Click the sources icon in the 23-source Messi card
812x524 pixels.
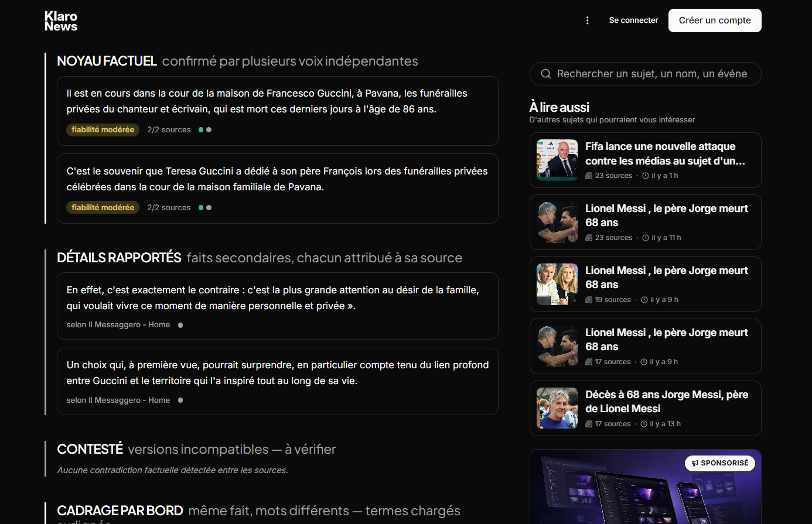point(589,238)
